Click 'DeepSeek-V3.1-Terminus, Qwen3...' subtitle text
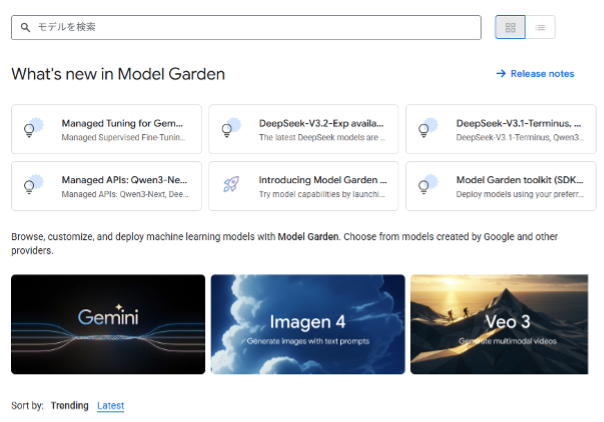Image resolution: width=604 pixels, height=422 pixels. click(x=520, y=137)
